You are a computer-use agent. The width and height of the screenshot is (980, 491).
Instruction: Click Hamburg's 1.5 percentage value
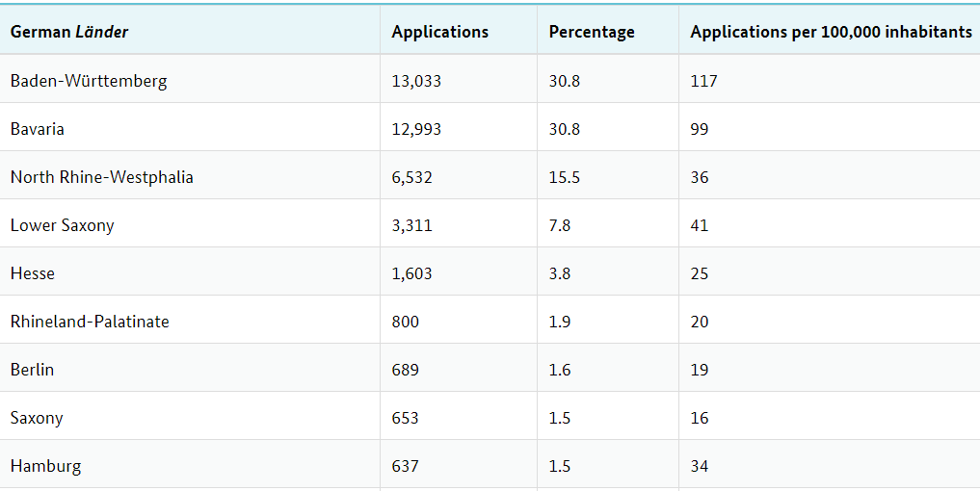560,466
